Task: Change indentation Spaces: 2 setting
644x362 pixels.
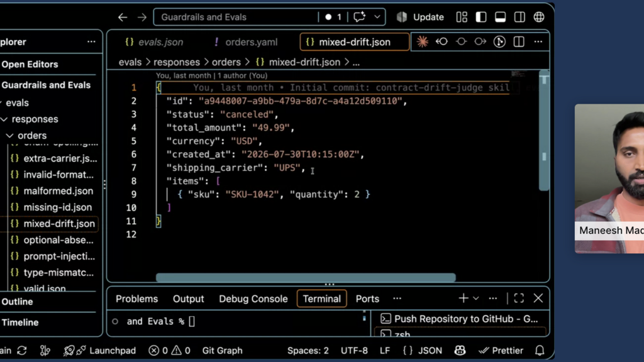Action: coord(308,351)
